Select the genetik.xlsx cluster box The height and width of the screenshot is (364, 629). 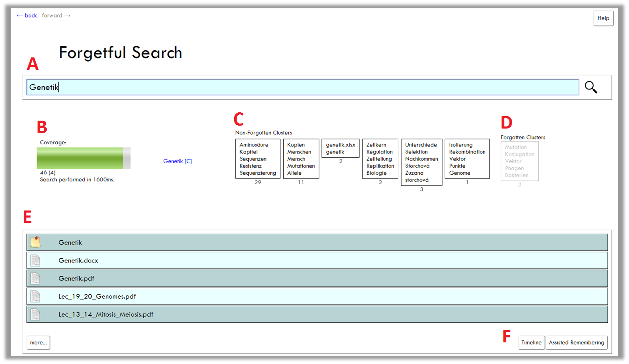[x=340, y=149]
